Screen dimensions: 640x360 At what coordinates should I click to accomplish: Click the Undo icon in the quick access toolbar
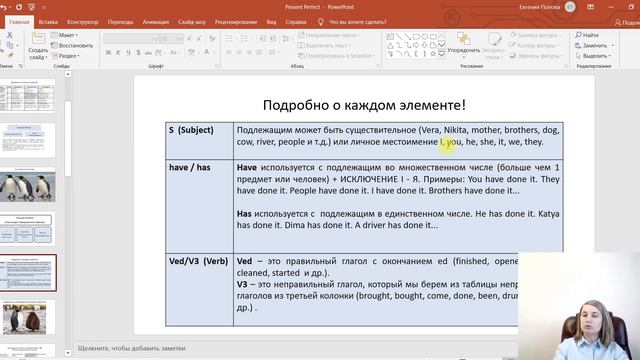click(4, 7)
